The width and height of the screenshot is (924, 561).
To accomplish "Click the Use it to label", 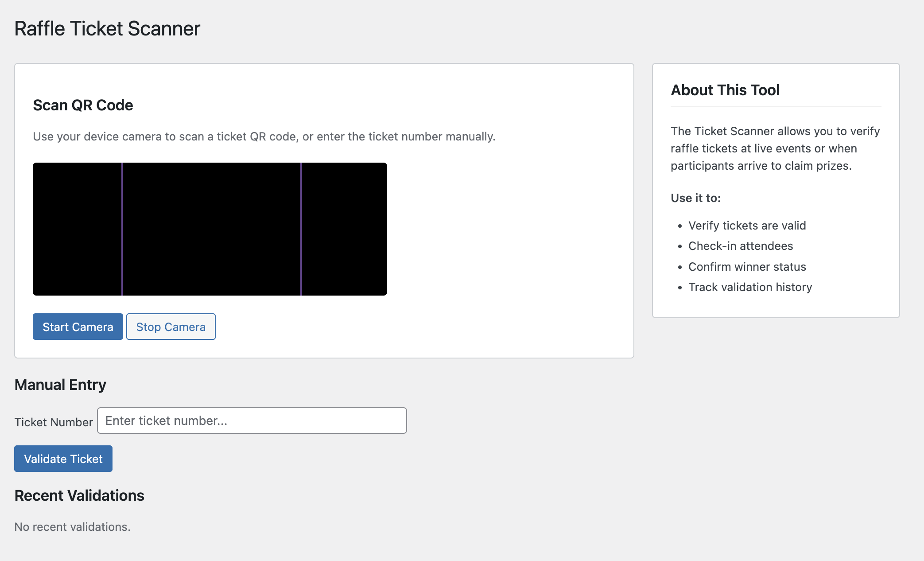I will click(695, 198).
